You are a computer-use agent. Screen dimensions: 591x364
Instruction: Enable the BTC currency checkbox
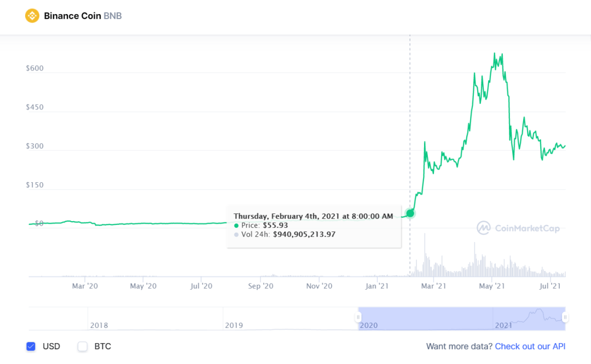82,346
